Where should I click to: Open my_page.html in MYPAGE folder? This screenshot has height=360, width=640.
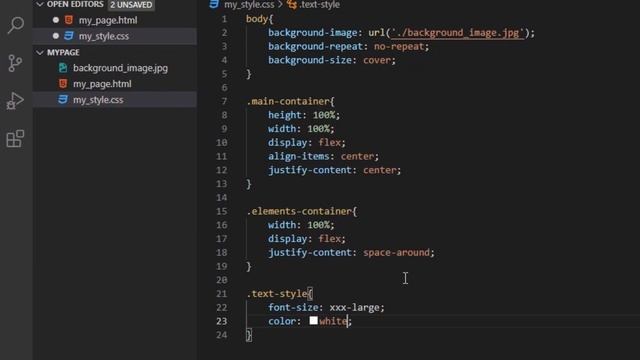(102, 84)
